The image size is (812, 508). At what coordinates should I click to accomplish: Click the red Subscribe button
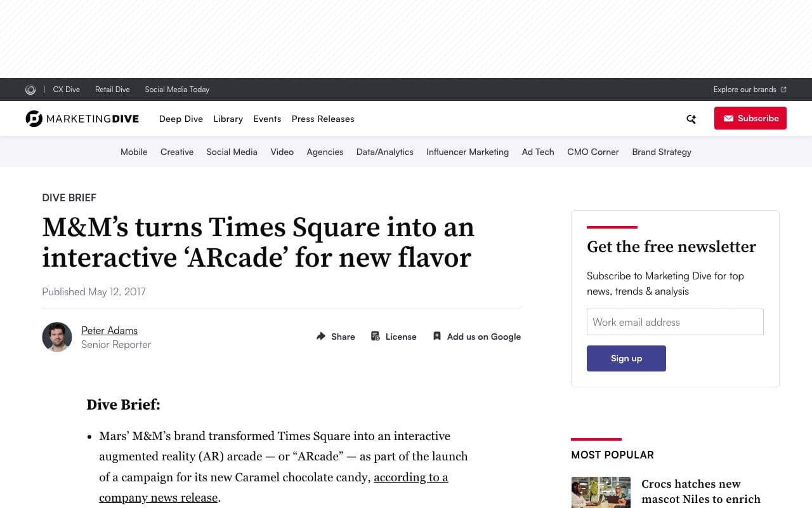(x=750, y=118)
